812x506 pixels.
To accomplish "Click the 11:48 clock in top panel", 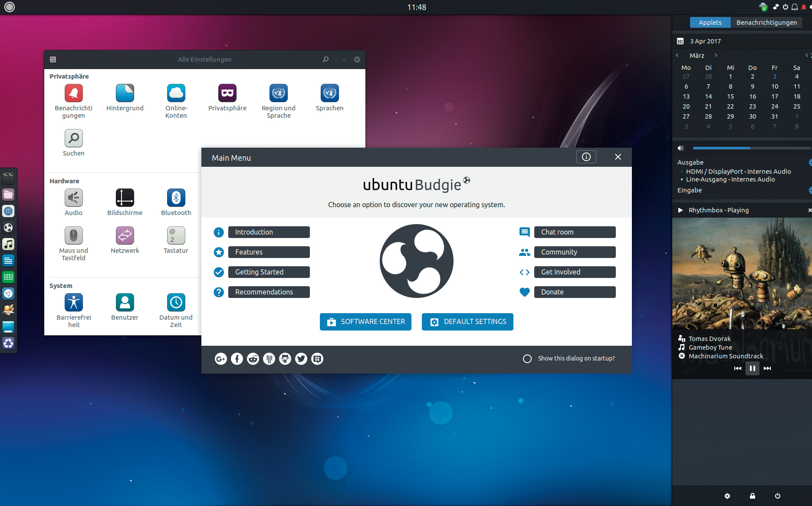I will click(x=417, y=7).
